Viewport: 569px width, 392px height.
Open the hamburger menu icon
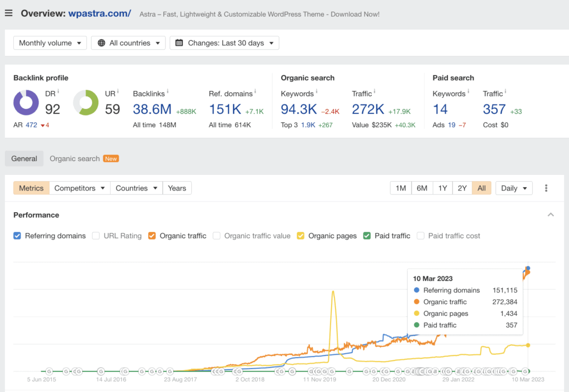pyautogui.click(x=8, y=13)
